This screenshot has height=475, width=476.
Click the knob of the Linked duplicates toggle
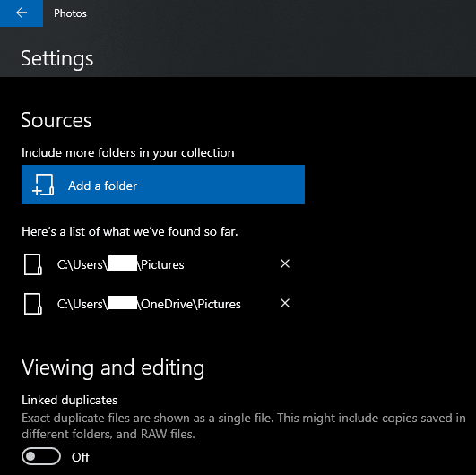pos(30,456)
